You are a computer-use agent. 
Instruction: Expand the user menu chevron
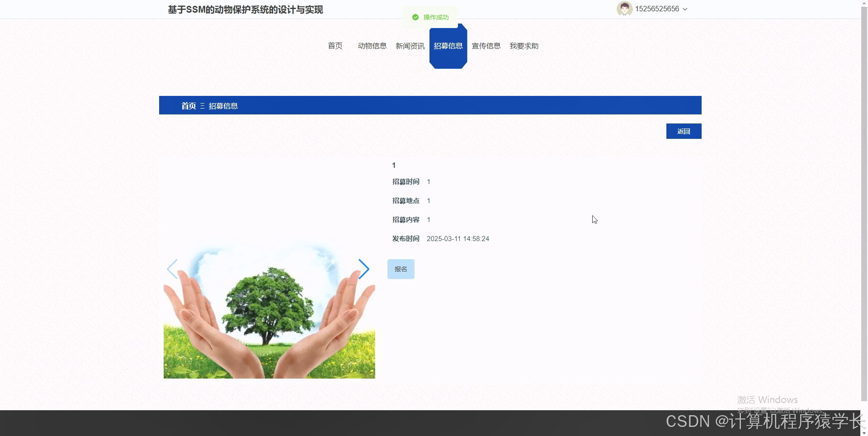point(685,9)
